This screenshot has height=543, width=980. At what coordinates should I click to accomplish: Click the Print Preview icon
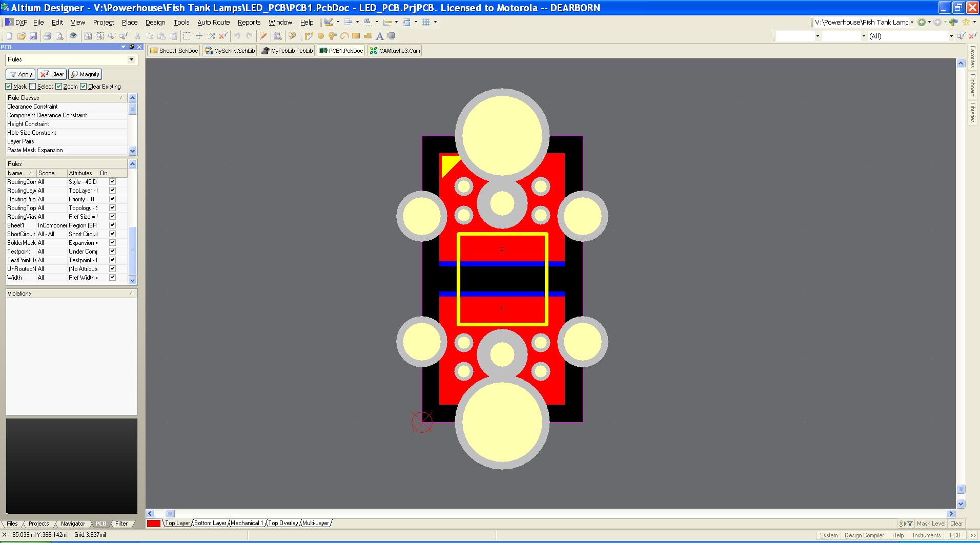[x=59, y=36]
